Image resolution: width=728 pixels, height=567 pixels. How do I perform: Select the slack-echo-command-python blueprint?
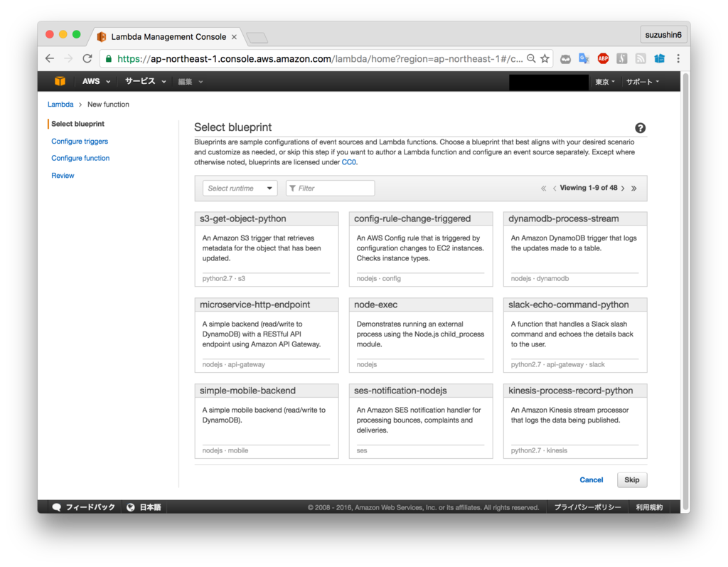tap(575, 335)
